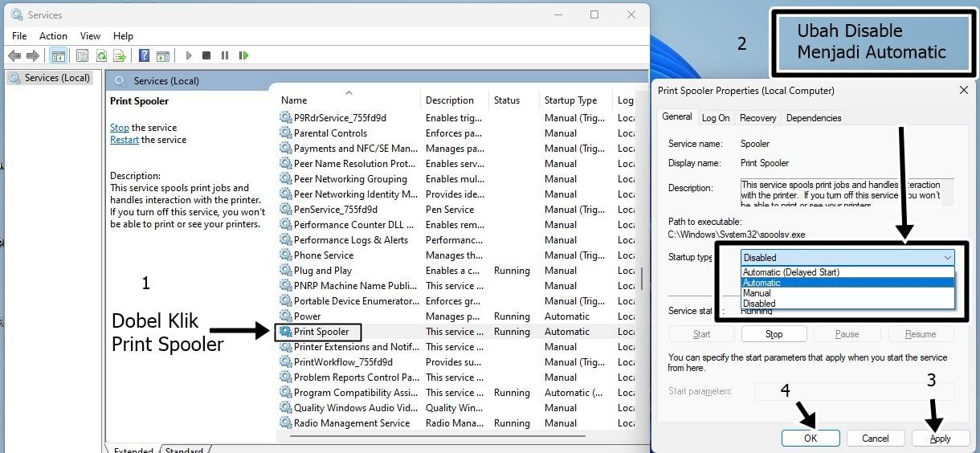Click gear icon beside Radio Management Service
This screenshot has height=453, width=980.
coord(285,423)
